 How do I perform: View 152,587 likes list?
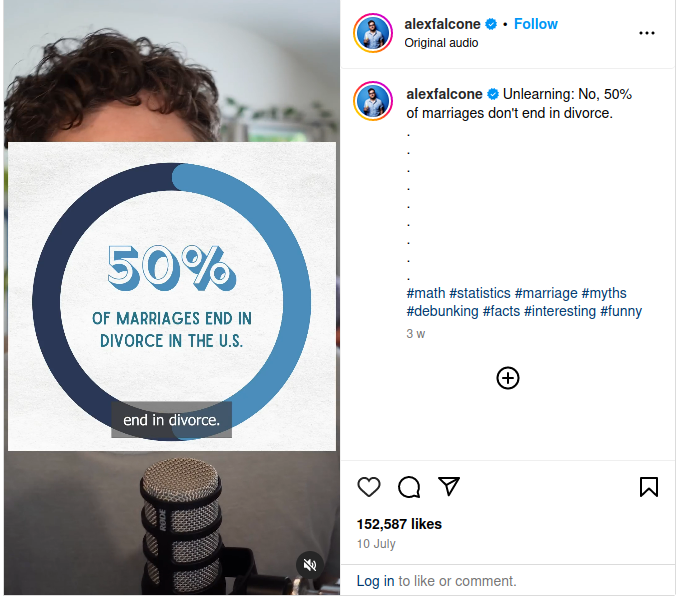tap(399, 524)
